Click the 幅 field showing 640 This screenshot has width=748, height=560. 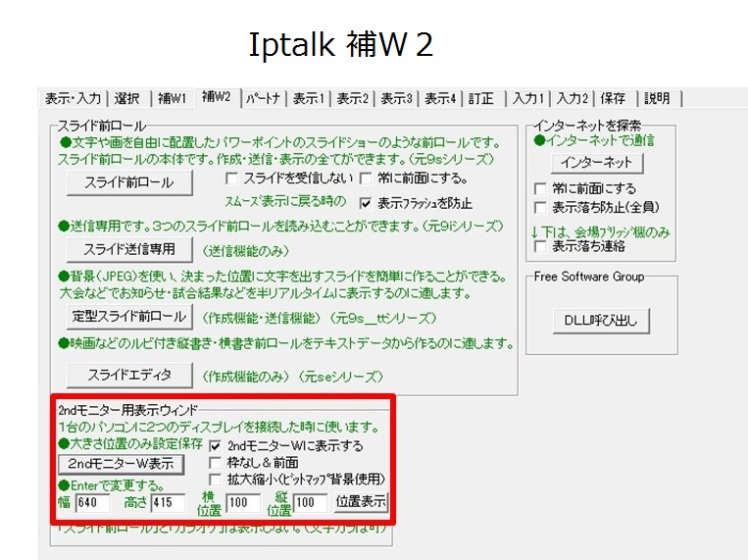(x=92, y=503)
